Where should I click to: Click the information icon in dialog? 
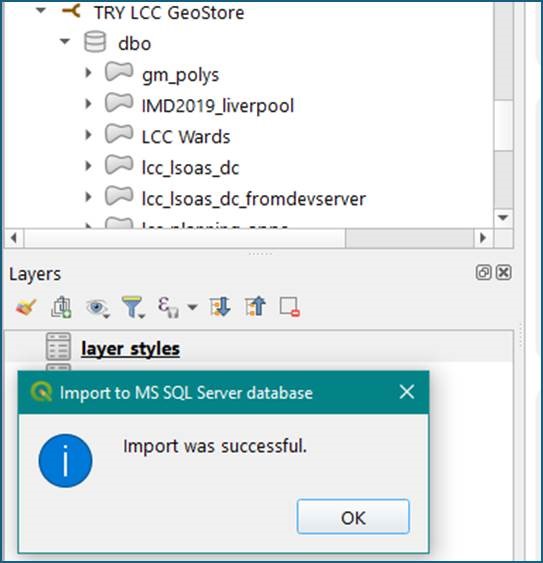click(x=65, y=461)
